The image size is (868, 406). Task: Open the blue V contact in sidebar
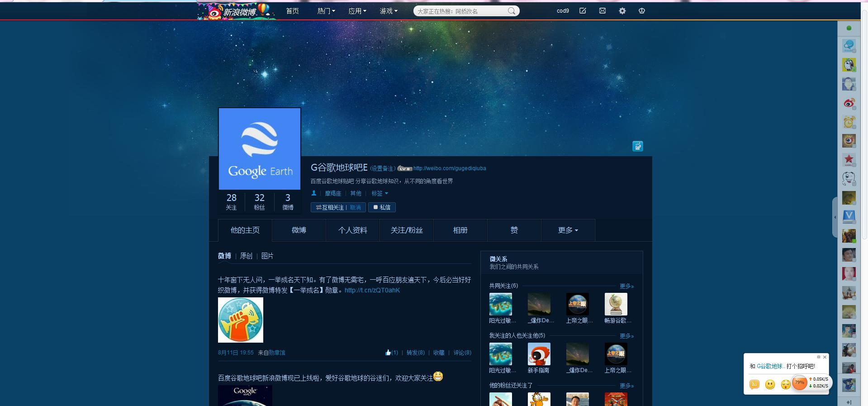pyautogui.click(x=849, y=217)
